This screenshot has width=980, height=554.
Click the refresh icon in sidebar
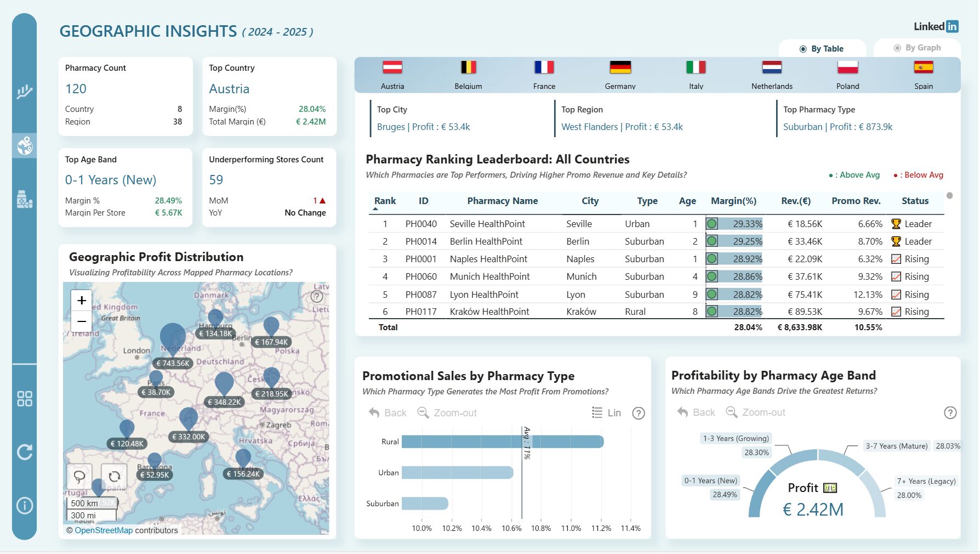point(24,452)
